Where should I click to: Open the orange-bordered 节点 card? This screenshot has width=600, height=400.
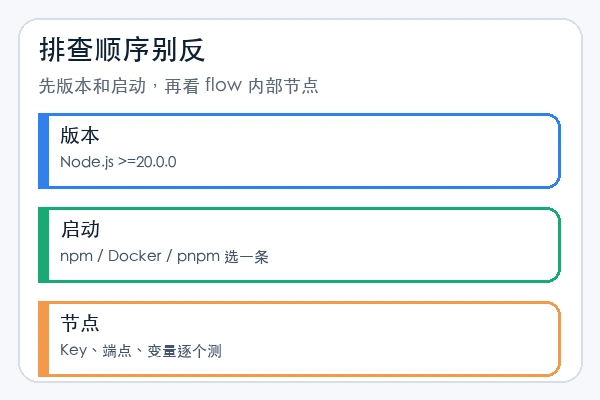[x=299, y=339]
